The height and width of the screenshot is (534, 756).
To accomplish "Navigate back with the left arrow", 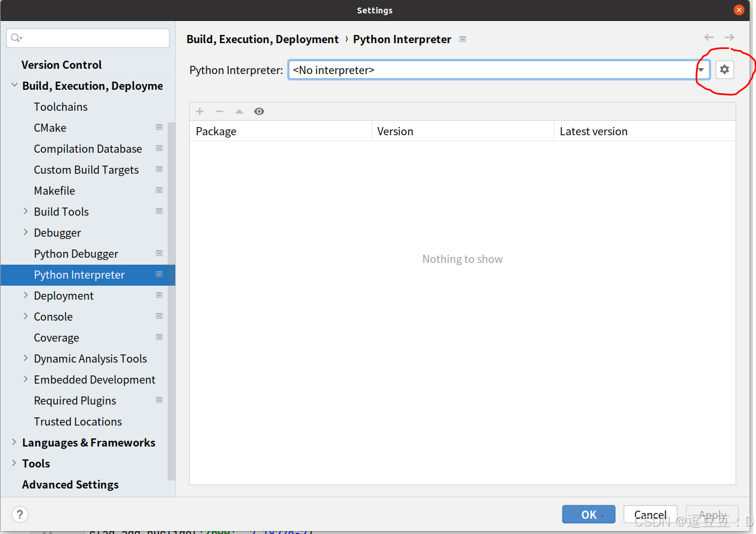I will (709, 37).
